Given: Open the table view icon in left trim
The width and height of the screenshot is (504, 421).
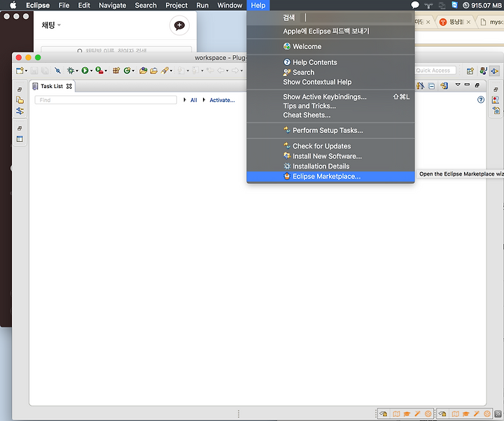Looking at the screenshot, I should point(20,139).
